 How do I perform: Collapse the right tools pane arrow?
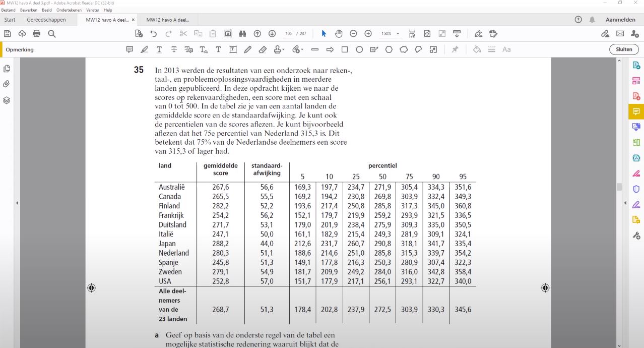(625, 203)
